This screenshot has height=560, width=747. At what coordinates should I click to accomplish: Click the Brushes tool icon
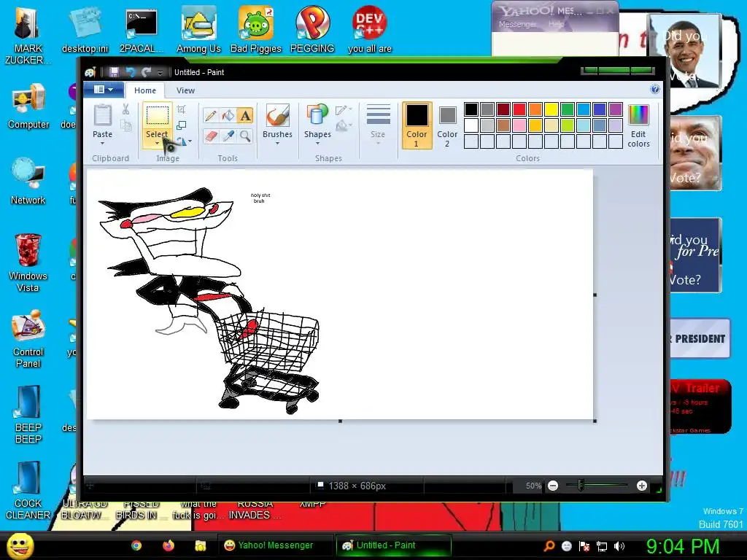[277, 115]
